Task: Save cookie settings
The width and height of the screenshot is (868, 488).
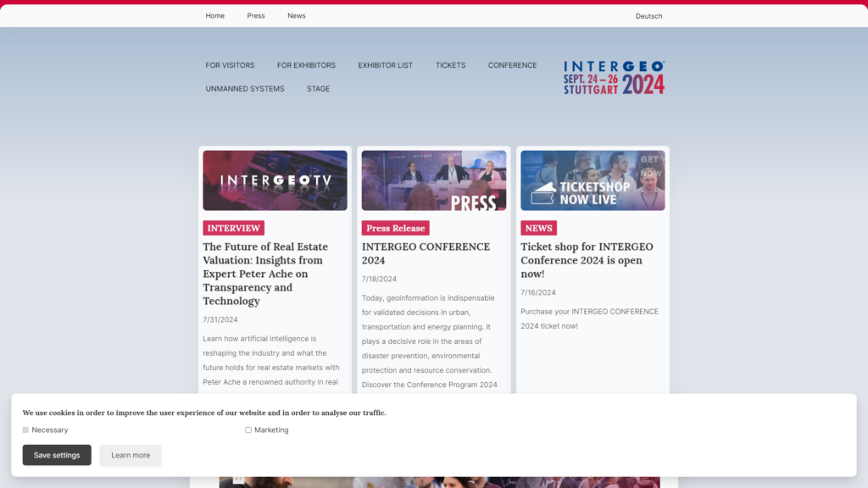Action: pos(57,455)
